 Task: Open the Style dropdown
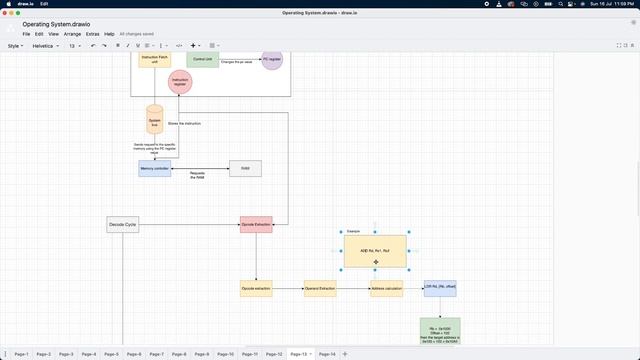[x=16, y=46]
